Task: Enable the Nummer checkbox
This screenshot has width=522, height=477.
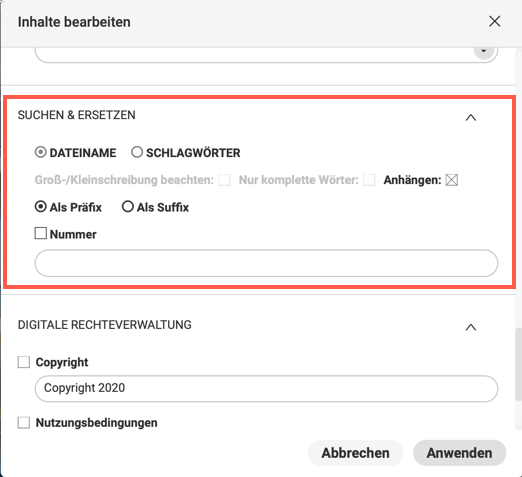Action: pyautogui.click(x=41, y=233)
